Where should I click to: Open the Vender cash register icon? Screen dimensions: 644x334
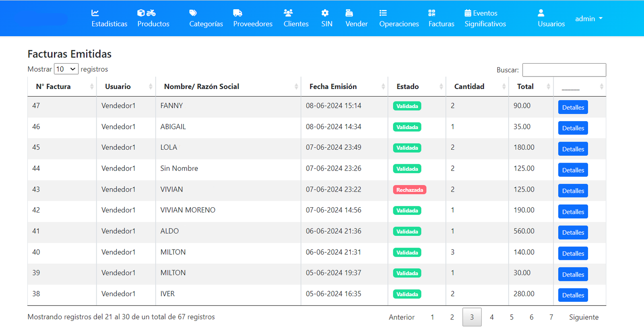(349, 13)
